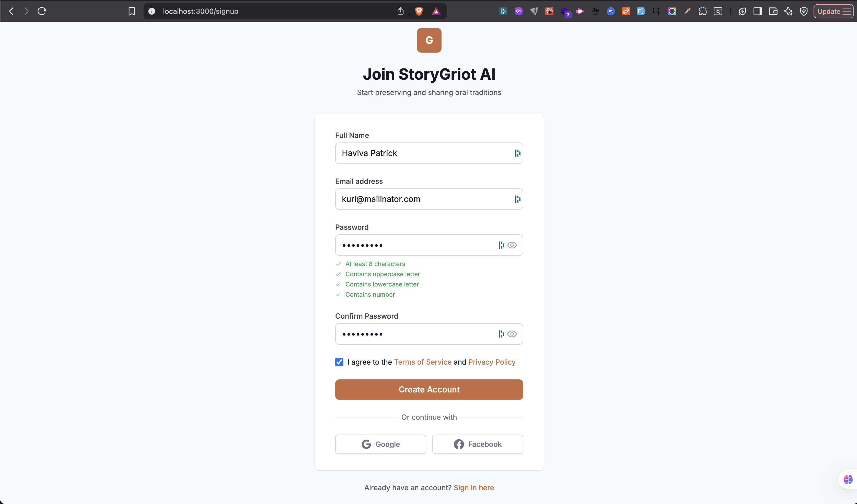
Task: Uncheck the Terms of Service agreement checkbox
Action: coord(339,362)
